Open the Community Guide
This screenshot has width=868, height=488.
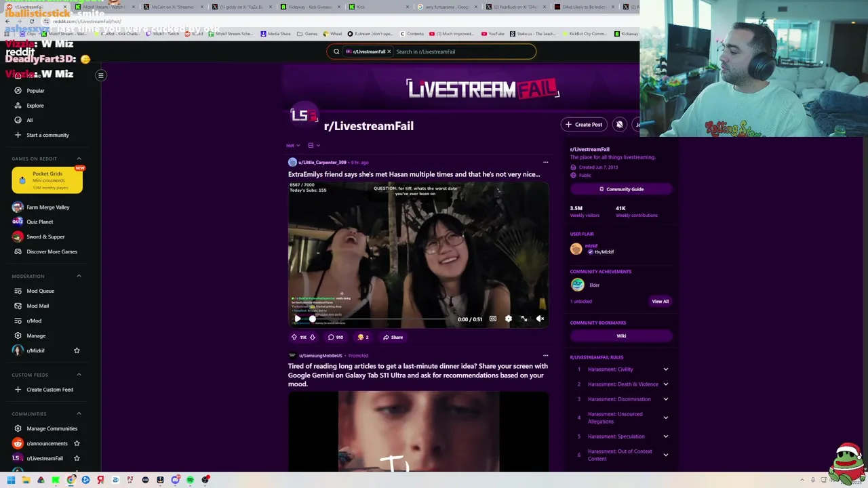pyautogui.click(x=621, y=189)
